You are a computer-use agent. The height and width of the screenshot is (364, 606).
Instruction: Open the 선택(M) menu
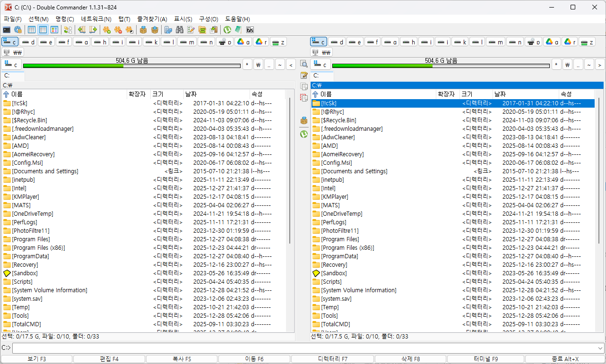pos(39,19)
